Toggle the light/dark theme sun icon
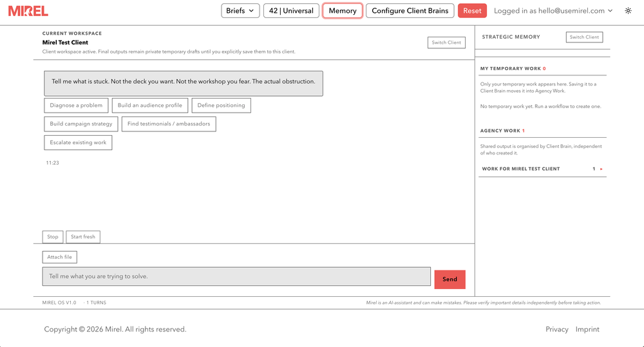 628,11
